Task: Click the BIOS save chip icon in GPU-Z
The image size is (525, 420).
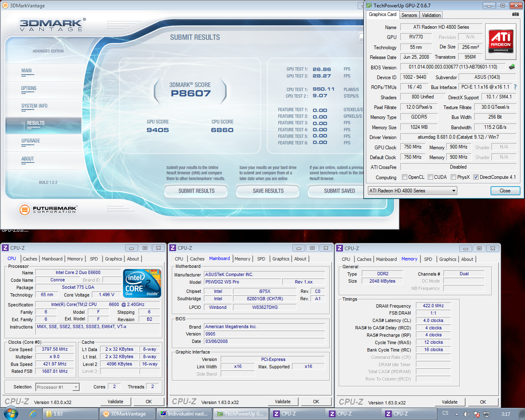Action: pos(512,66)
